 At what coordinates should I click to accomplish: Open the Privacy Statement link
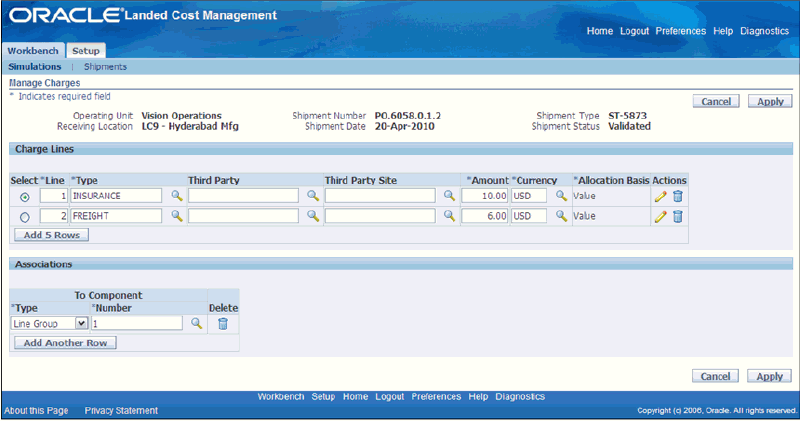click(x=121, y=411)
